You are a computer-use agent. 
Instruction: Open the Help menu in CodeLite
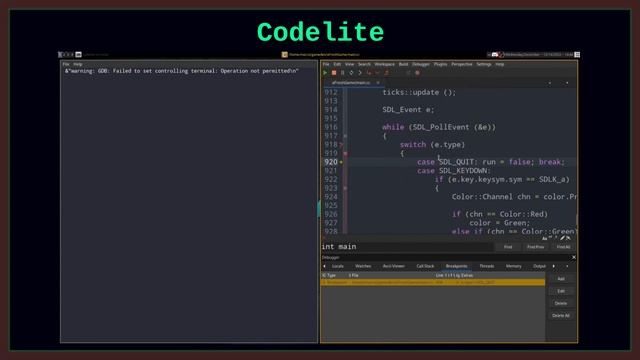tap(500, 64)
